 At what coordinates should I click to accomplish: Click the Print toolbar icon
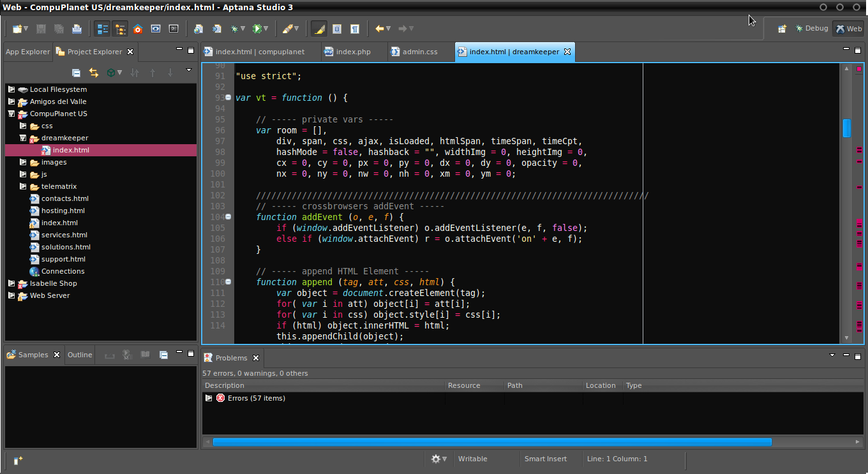point(77,29)
